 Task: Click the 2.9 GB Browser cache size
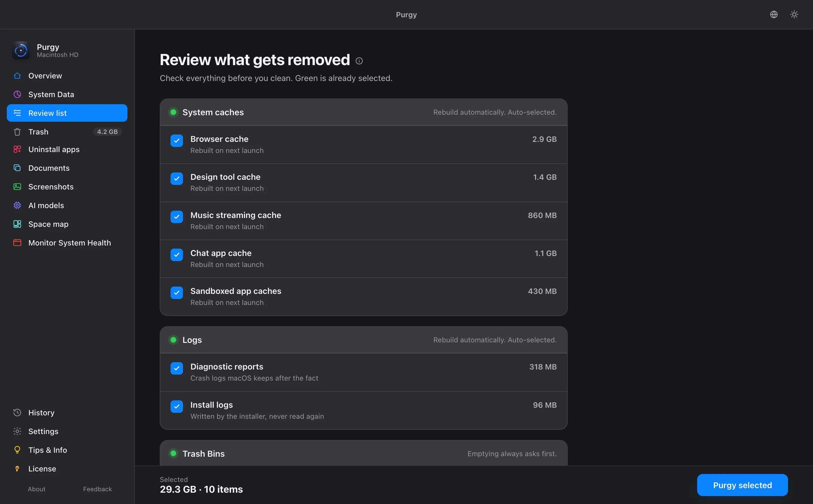[544, 139]
